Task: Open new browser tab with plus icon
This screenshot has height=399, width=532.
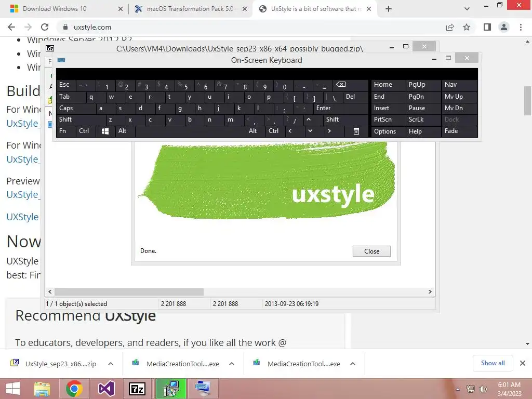Action: pos(389,9)
